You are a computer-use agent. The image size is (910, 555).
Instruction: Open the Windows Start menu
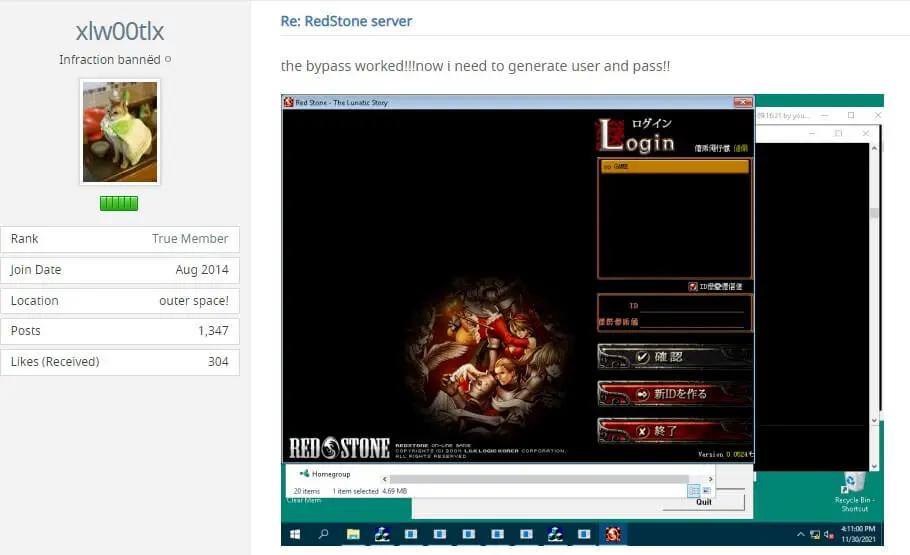click(296, 535)
